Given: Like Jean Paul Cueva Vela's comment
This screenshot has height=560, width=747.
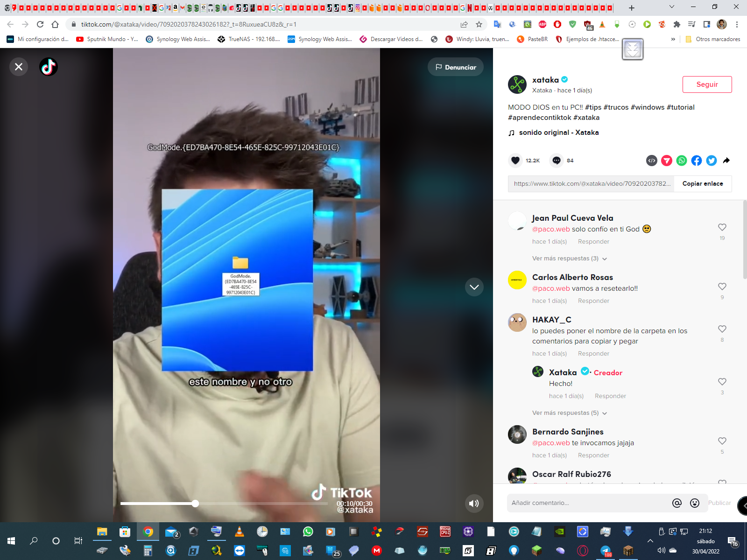Looking at the screenshot, I should point(722,227).
